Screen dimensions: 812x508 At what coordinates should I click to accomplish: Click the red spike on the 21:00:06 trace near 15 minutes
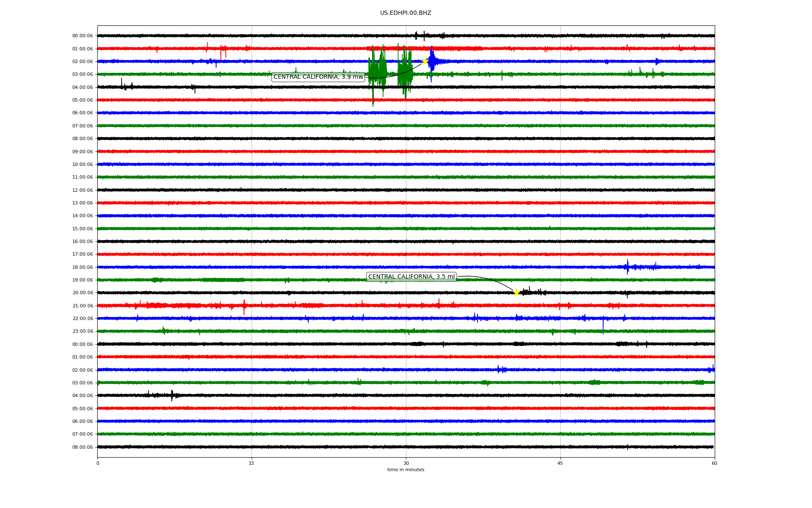tap(244, 306)
